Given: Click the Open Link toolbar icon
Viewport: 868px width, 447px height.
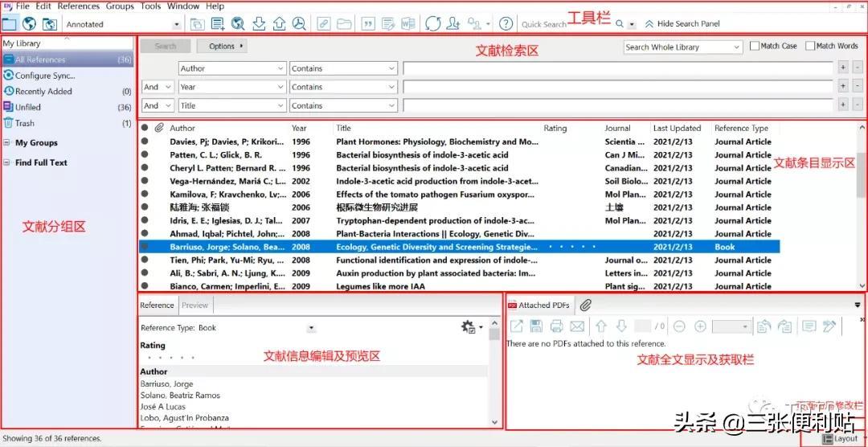Looking at the screenshot, I should (x=323, y=24).
